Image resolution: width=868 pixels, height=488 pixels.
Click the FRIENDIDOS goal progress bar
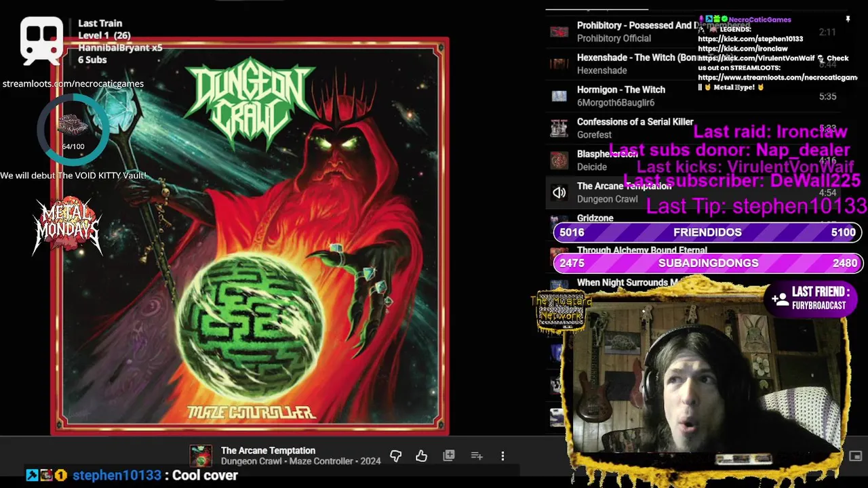point(707,232)
